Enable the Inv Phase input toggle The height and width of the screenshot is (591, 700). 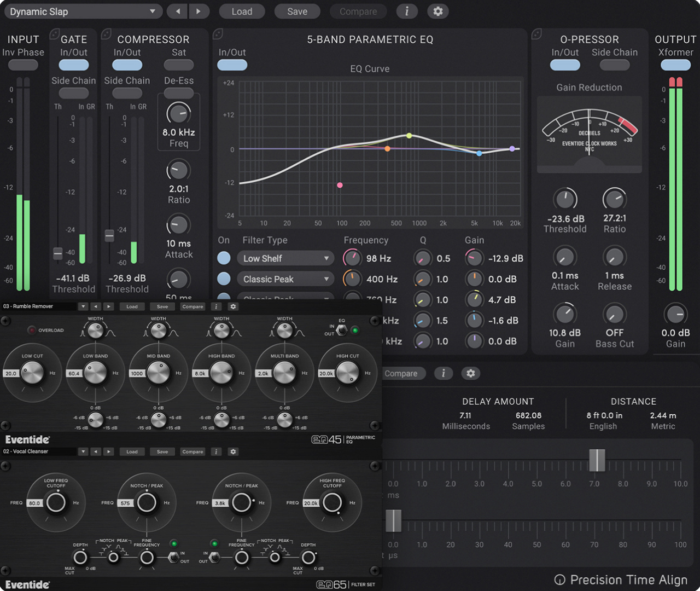[23, 65]
